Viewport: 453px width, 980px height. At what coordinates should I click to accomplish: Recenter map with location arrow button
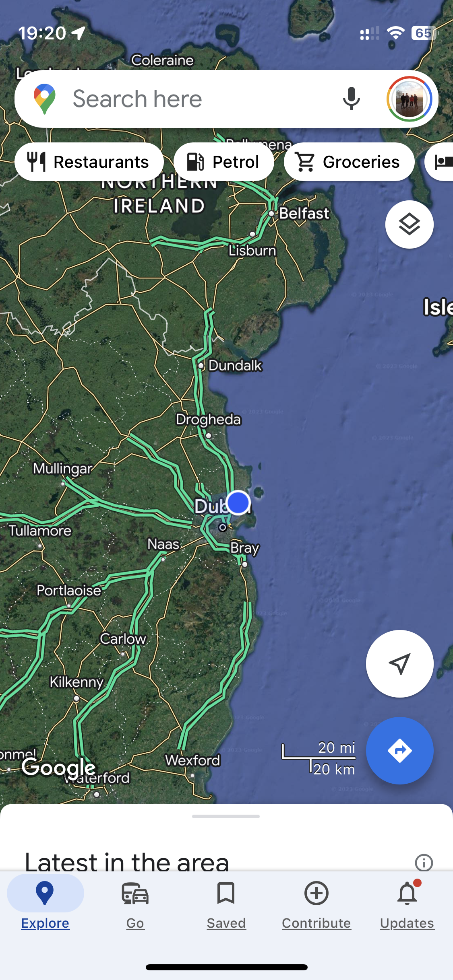[x=399, y=664]
